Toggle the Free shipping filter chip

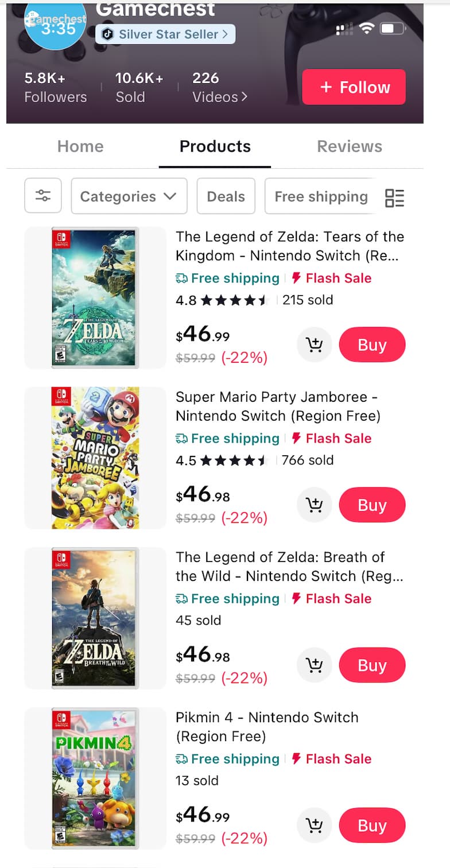tap(320, 196)
